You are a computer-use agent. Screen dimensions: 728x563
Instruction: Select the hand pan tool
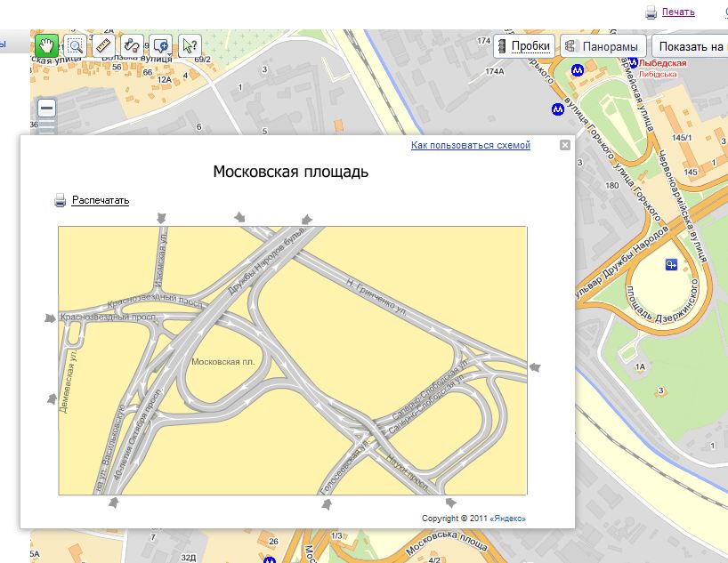point(46,44)
